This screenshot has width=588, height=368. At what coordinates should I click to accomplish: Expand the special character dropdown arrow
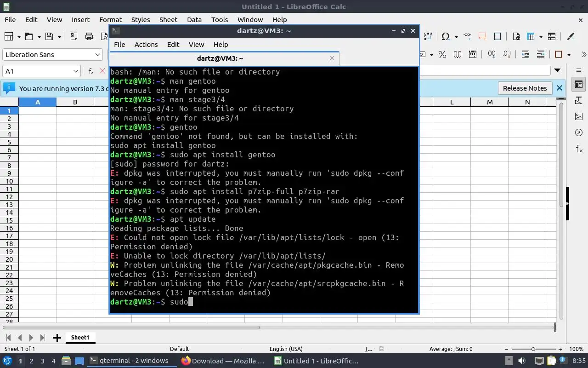(456, 37)
